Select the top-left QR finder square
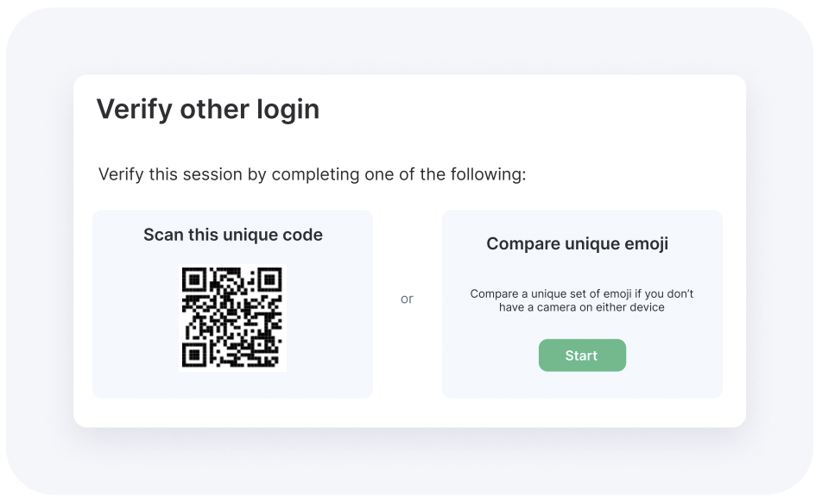This screenshot has width=822, height=504. pyautogui.click(x=194, y=280)
